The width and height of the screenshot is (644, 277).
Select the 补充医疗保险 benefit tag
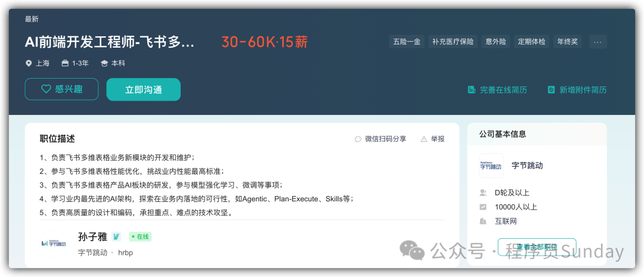pos(453,42)
